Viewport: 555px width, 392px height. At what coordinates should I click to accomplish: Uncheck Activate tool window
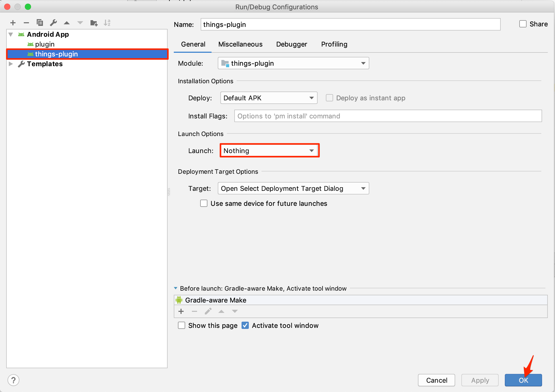tap(245, 325)
